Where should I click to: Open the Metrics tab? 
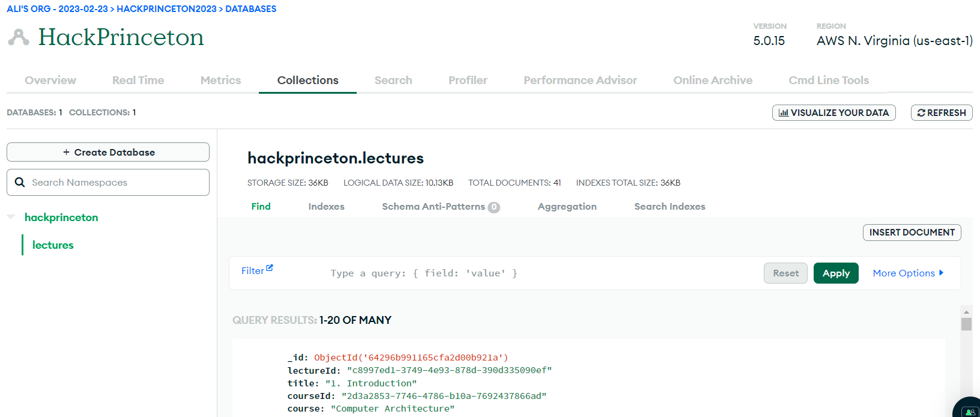tap(220, 80)
